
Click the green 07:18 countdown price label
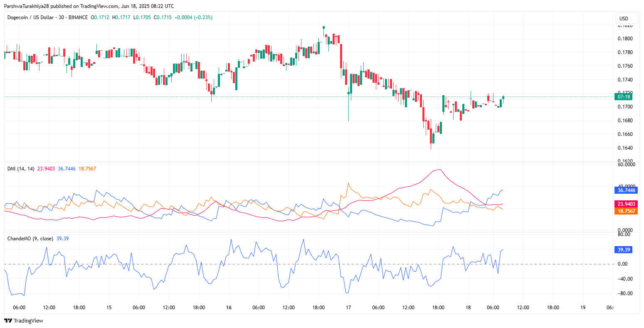point(624,97)
